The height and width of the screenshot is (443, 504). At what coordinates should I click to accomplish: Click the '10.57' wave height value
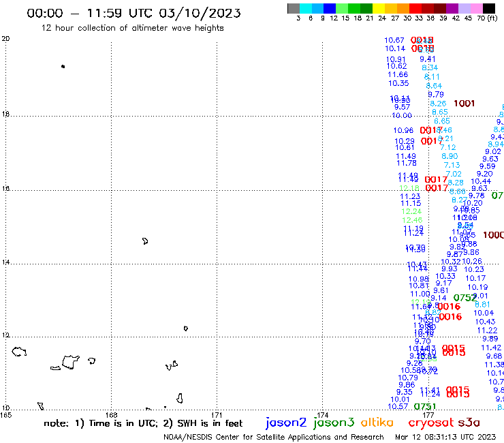tap(398, 406)
